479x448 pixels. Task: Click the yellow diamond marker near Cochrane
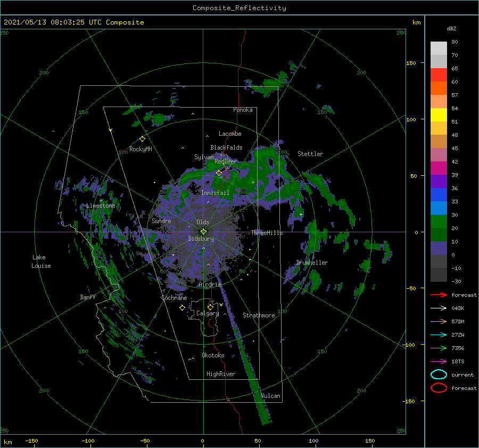tap(182, 308)
